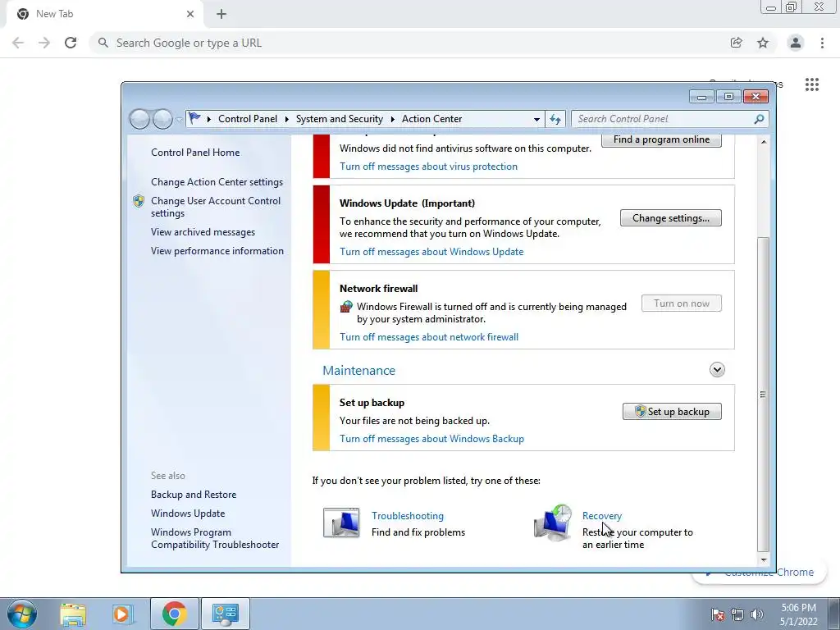Click the Control Panel taskbar icon
This screenshot has width=840, height=630.
(x=226, y=614)
